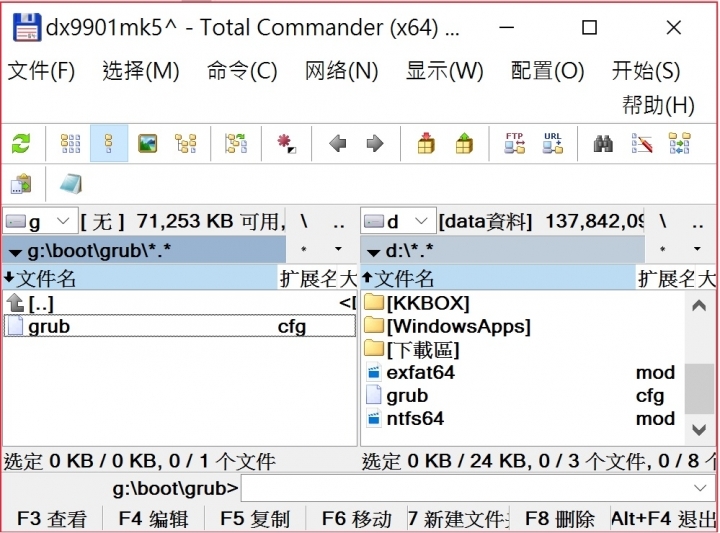Open the 帮助(H) menu
Image resolution: width=720 pixels, height=533 pixels.
click(x=658, y=105)
